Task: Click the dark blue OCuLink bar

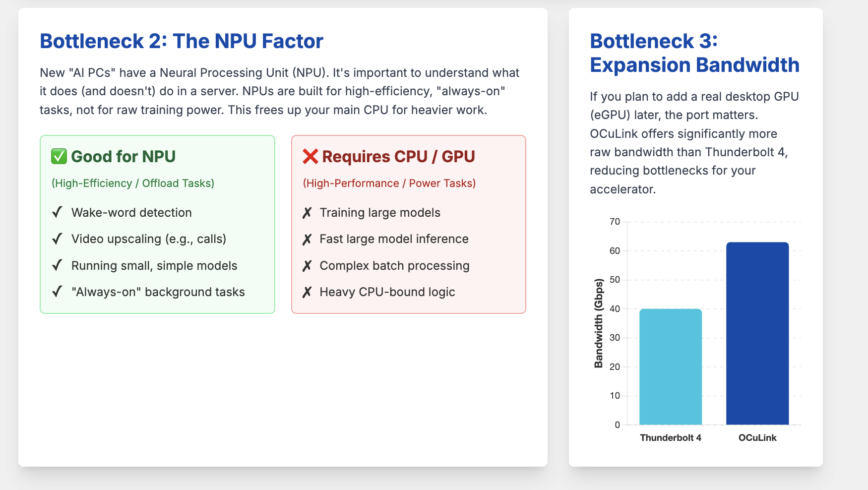Action: pyautogui.click(x=757, y=333)
